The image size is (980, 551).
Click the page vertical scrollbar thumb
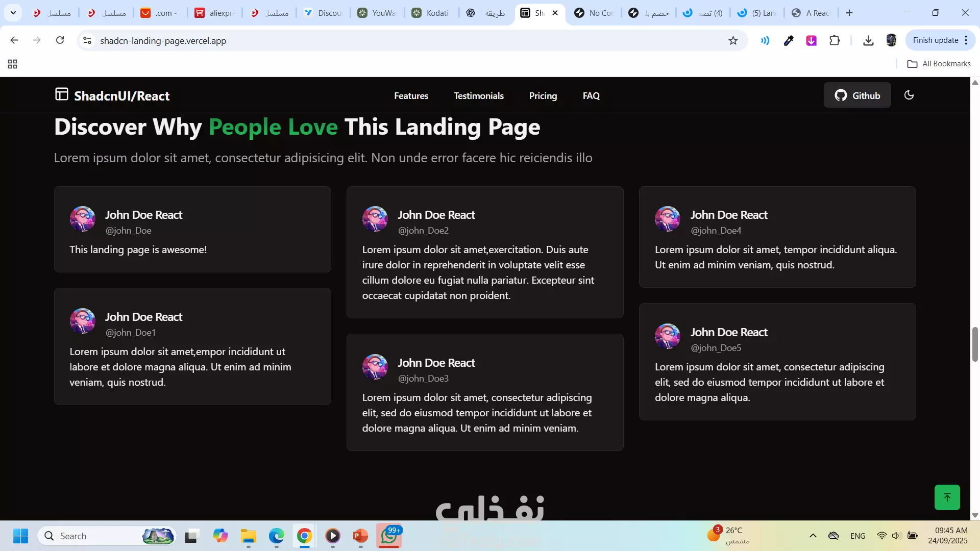pos(974,344)
